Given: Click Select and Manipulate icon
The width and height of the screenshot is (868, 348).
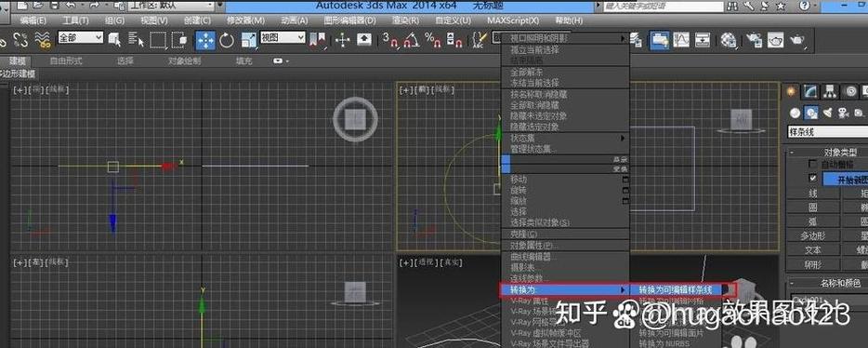Looking at the screenshot, I should click(x=343, y=39).
